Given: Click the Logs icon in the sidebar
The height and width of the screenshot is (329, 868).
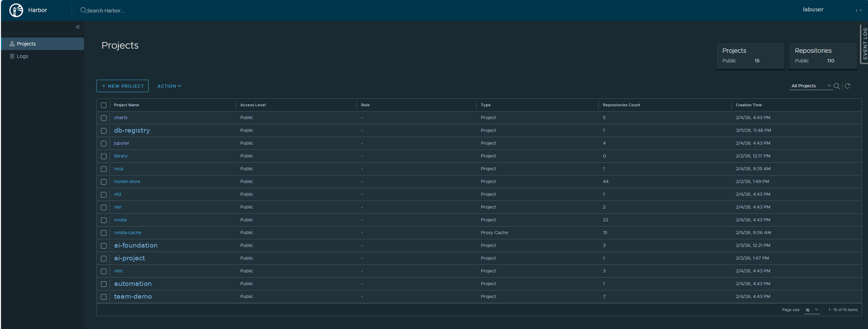Looking at the screenshot, I should coord(12,56).
